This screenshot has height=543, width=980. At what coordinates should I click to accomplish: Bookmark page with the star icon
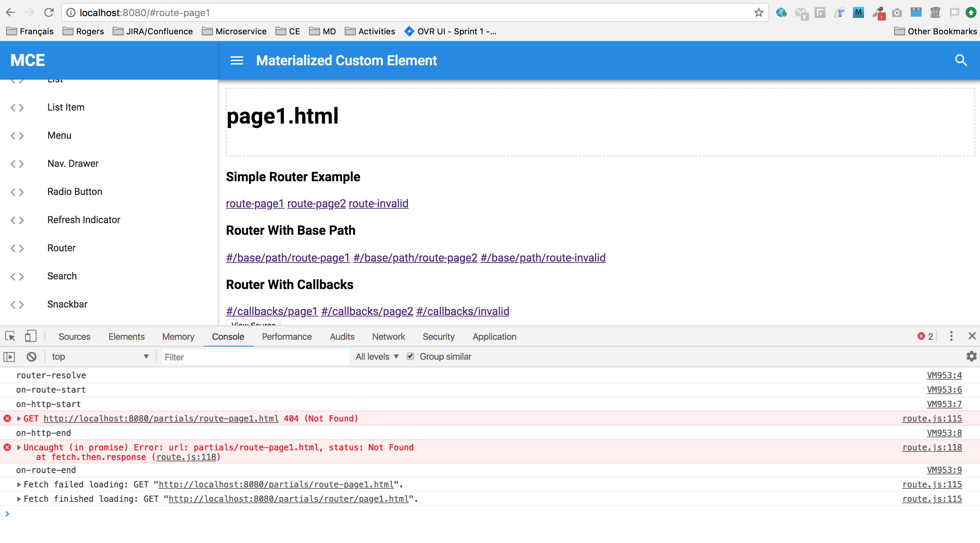point(759,13)
